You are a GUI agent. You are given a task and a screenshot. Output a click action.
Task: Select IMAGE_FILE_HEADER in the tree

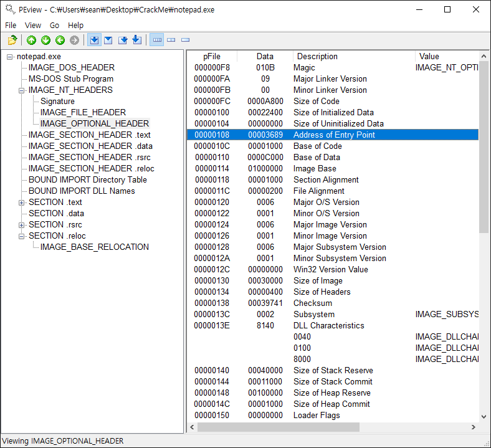tap(83, 112)
